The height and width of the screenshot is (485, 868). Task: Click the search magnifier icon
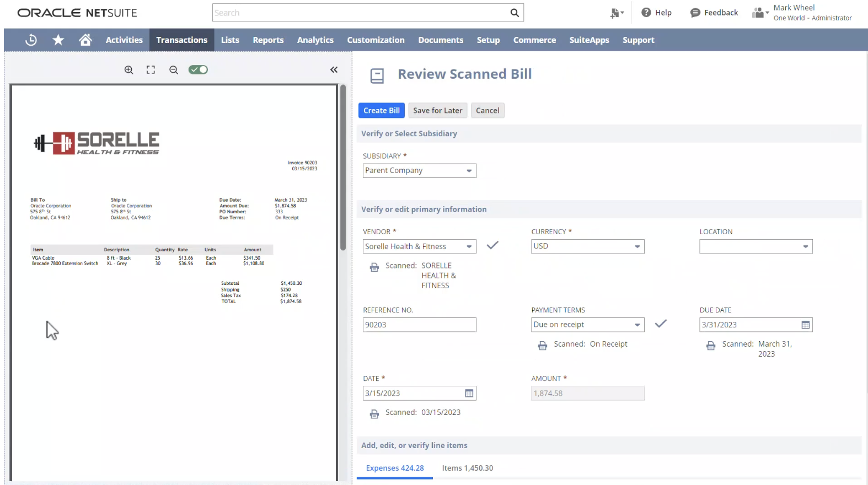(515, 13)
